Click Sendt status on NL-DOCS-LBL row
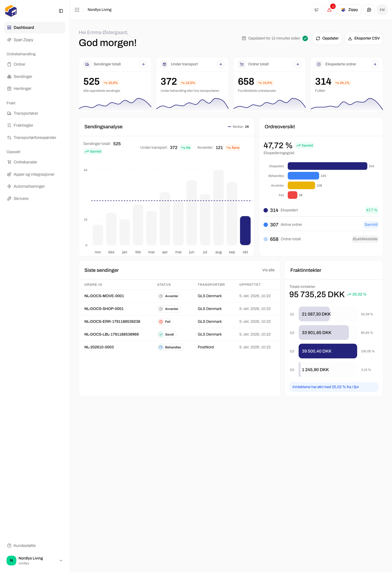The image size is (392, 572). [167, 334]
